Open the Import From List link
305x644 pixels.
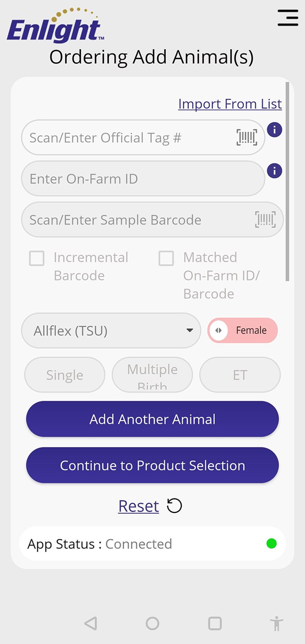(x=230, y=104)
